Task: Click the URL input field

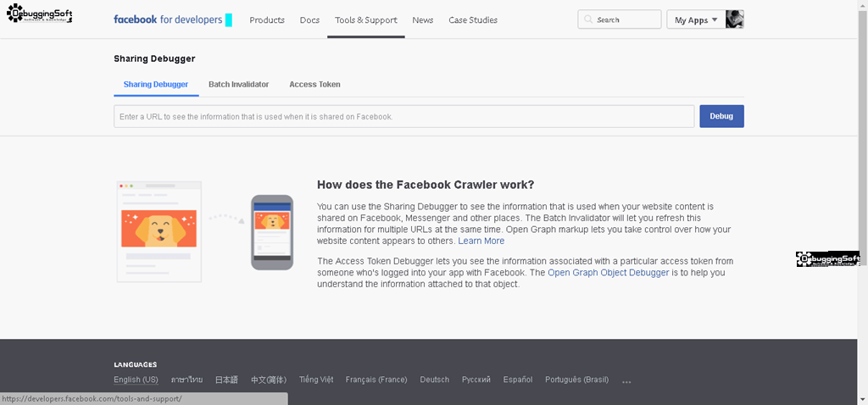Action: (404, 116)
